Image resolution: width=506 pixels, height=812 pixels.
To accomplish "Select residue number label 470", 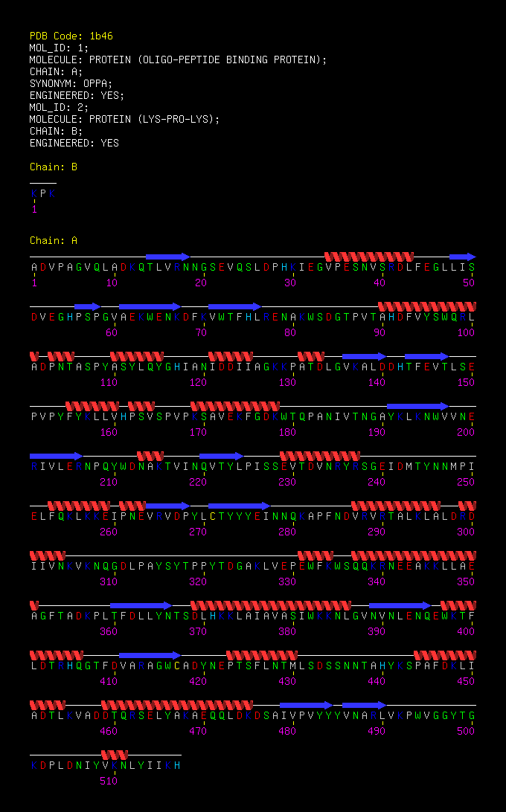I will pyautogui.click(x=198, y=731).
